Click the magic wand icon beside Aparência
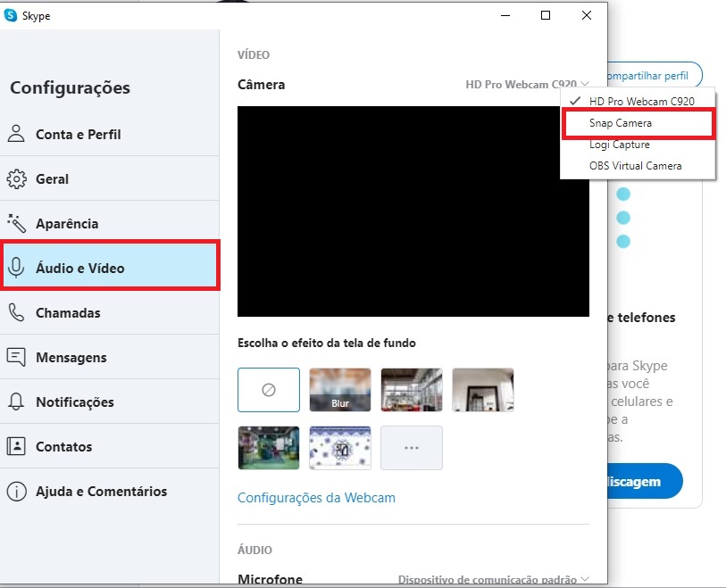 coord(17,223)
